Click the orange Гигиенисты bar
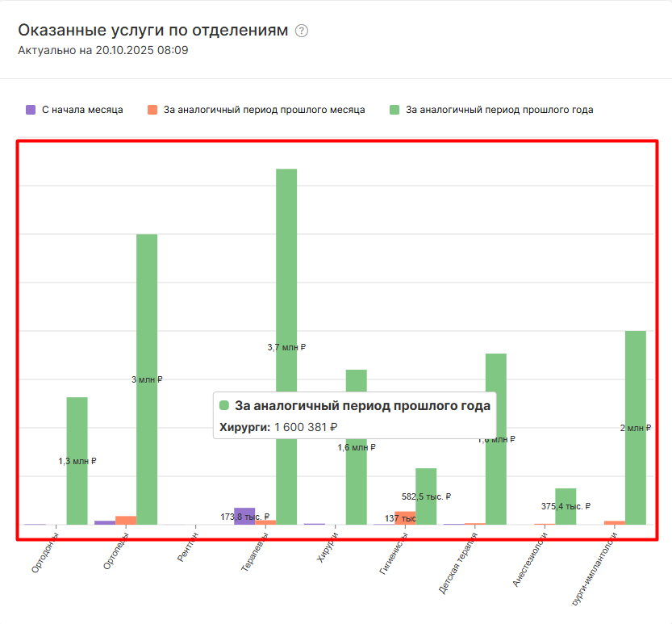This screenshot has height=624, width=672. (x=405, y=517)
